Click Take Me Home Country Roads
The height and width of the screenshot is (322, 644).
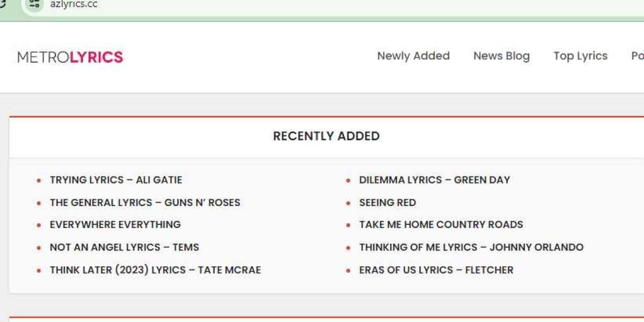coord(441,224)
